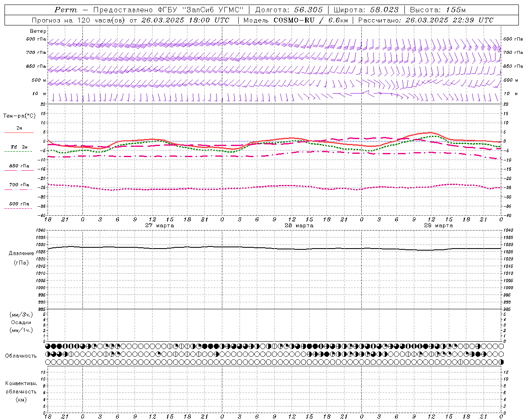
Task: Click the "10 м" wind level label on the left
Action: [39, 94]
